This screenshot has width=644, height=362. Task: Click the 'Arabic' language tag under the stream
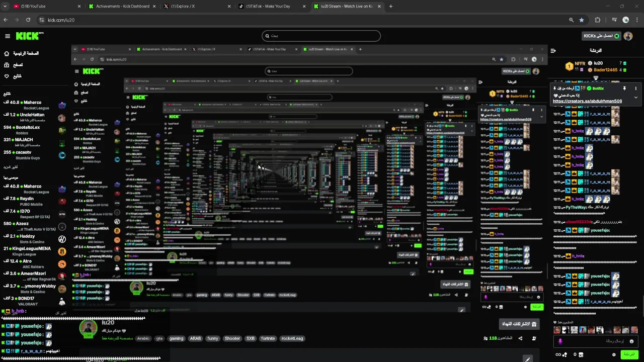click(x=143, y=338)
